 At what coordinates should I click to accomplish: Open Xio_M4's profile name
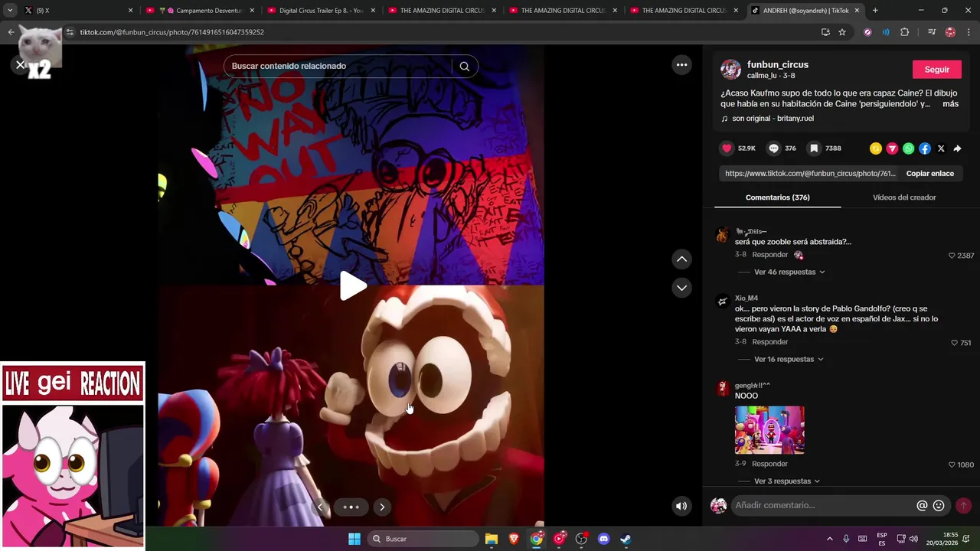pyautogui.click(x=746, y=298)
